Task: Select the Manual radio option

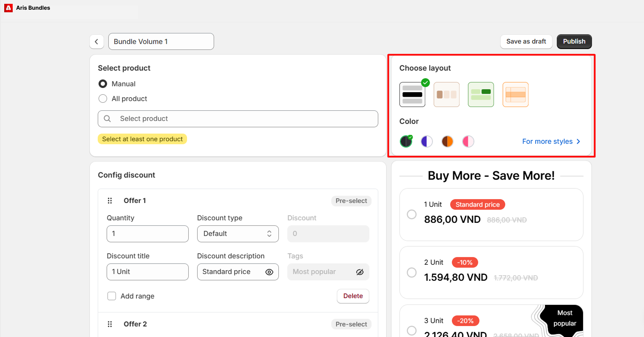Action: pyautogui.click(x=103, y=84)
